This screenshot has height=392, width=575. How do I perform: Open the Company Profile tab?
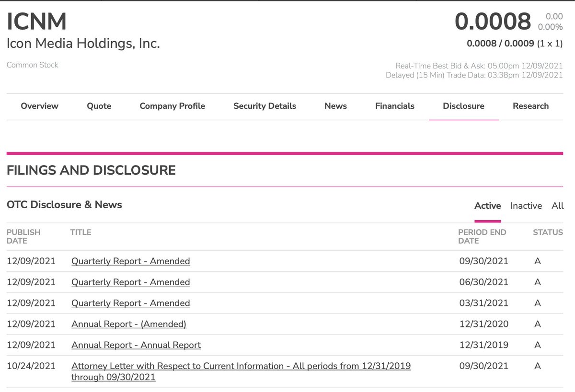point(172,106)
